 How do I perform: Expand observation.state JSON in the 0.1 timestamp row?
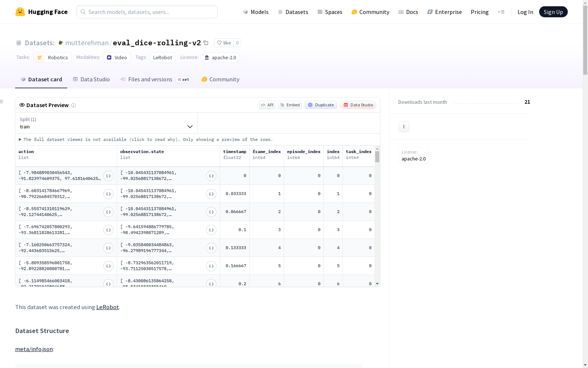[x=211, y=230]
